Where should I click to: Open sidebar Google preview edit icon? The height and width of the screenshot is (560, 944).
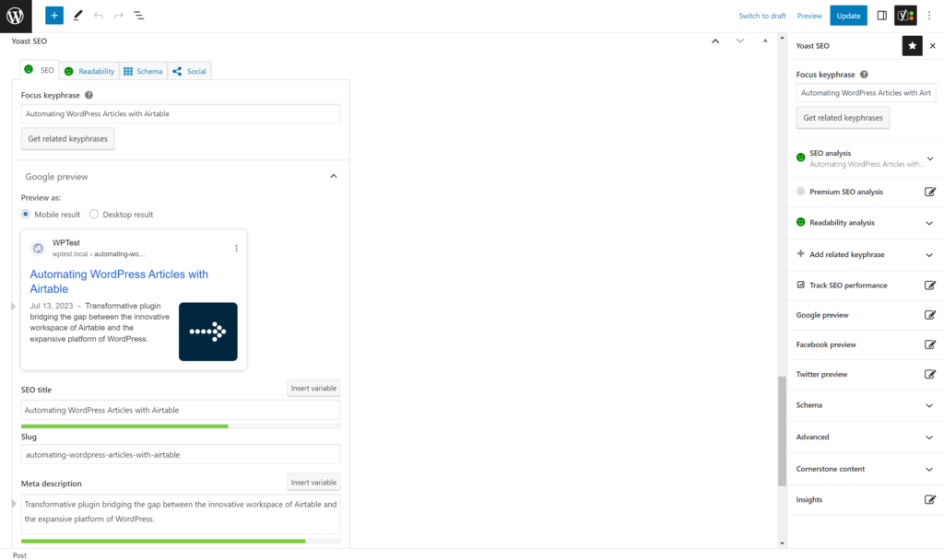coord(929,315)
